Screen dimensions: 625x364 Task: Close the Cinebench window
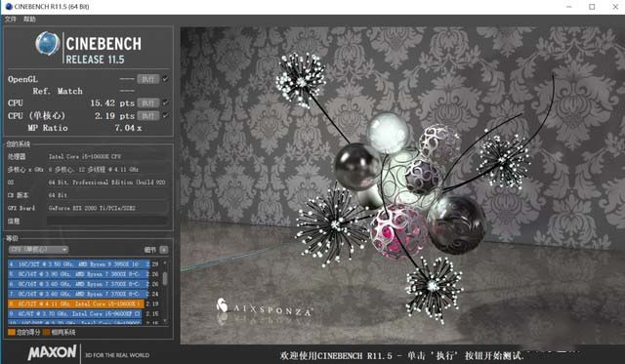tap(615, 7)
